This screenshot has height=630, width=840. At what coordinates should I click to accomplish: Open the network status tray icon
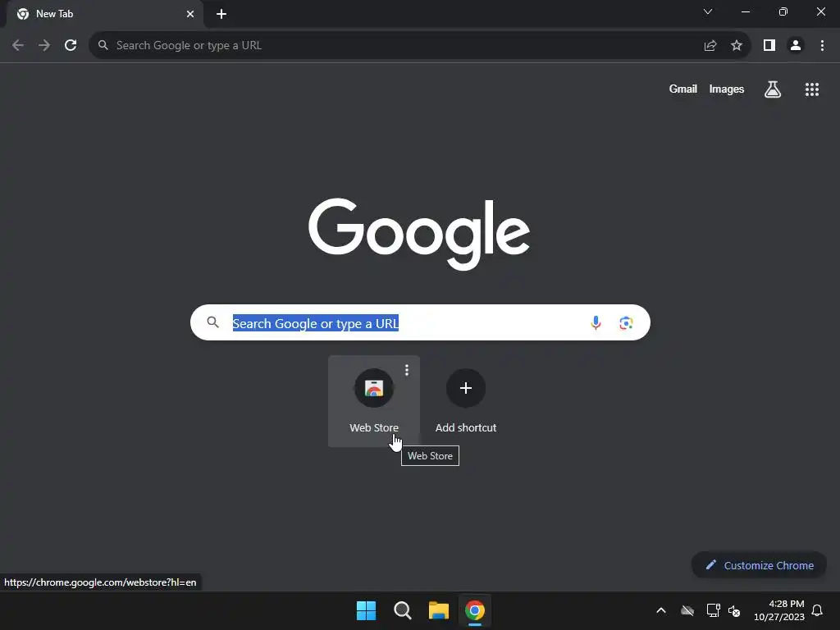pos(713,610)
